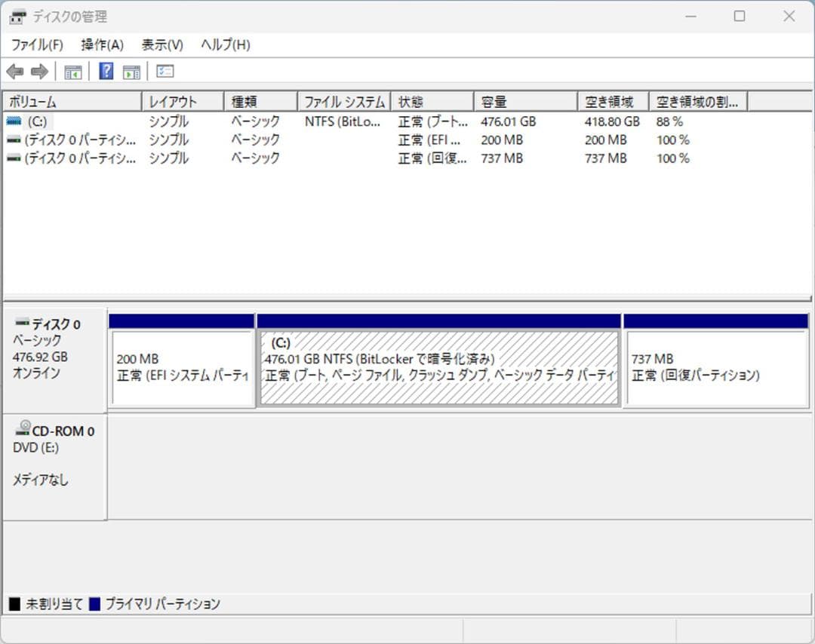Select the ディスク 0 disk icon
The image size is (815, 644).
coord(22,323)
